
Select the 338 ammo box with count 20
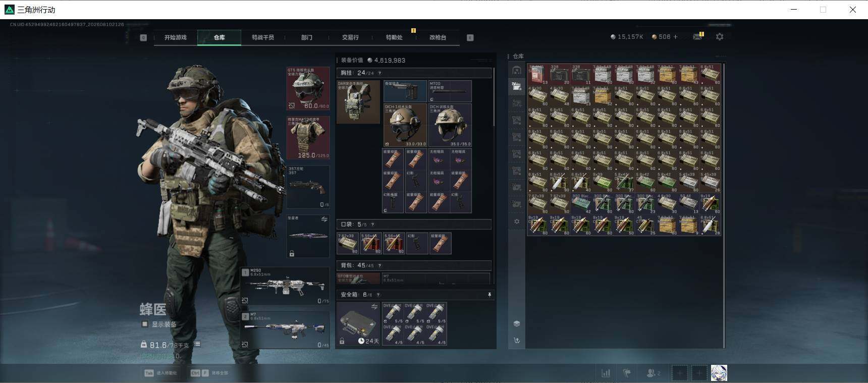(x=559, y=74)
